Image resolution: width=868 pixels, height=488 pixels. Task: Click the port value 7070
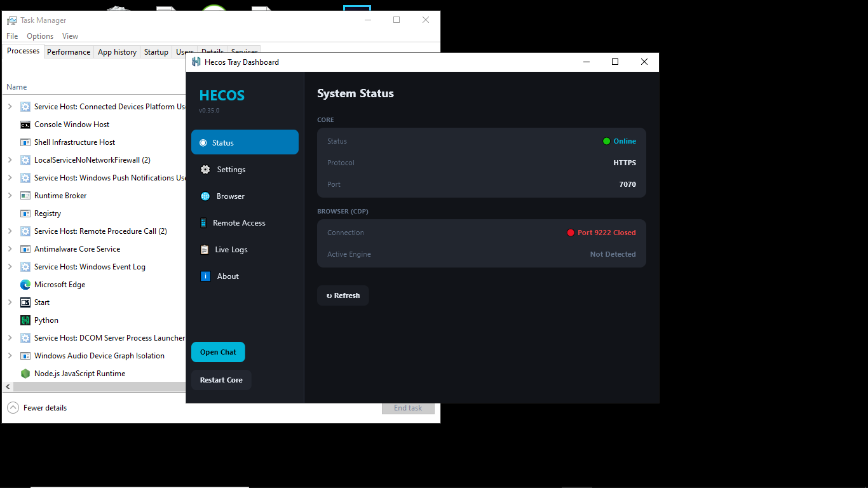click(628, 184)
